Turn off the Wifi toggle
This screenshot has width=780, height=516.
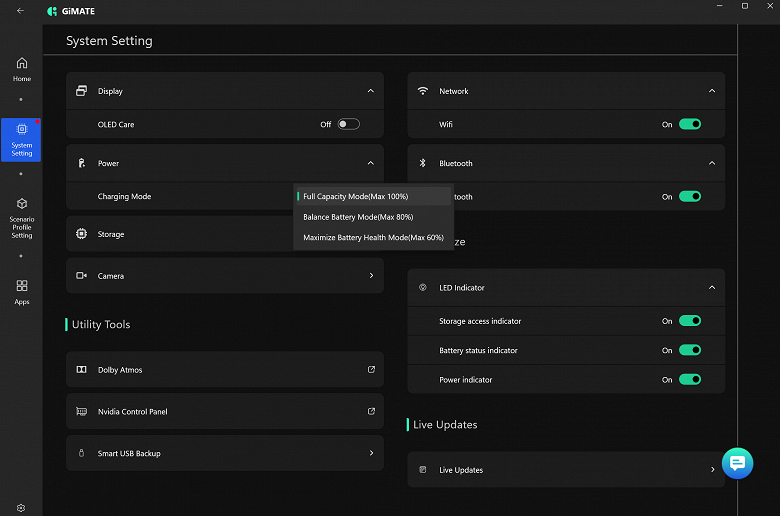pos(690,125)
